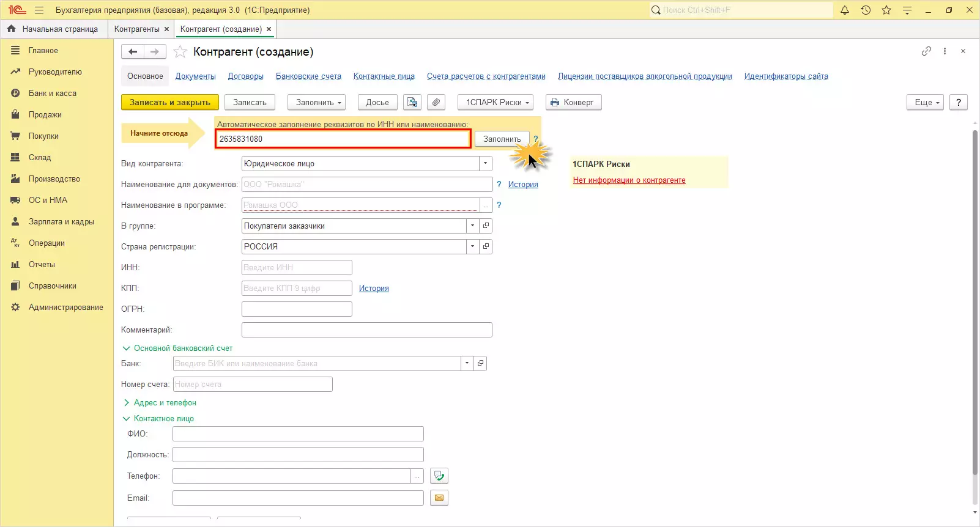Click the paperclip attached files icon
The width and height of the screenshot is (980, 527).
(x=436, y=102)
